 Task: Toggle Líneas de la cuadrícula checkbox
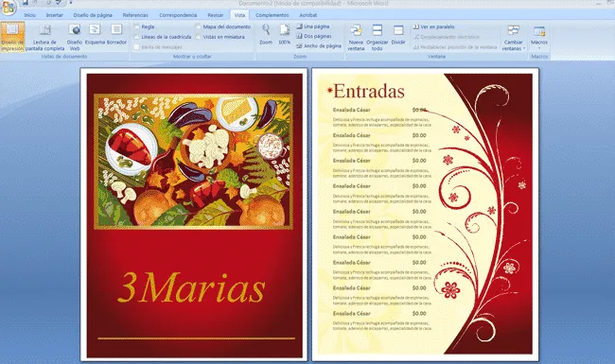(136, 37)
